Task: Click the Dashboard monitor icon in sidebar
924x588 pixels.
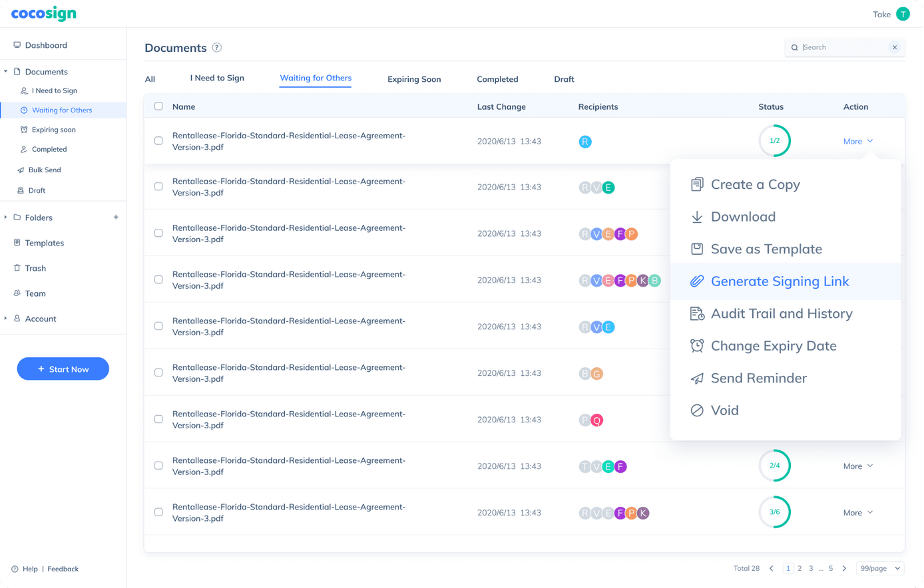Action: [17, 45]
